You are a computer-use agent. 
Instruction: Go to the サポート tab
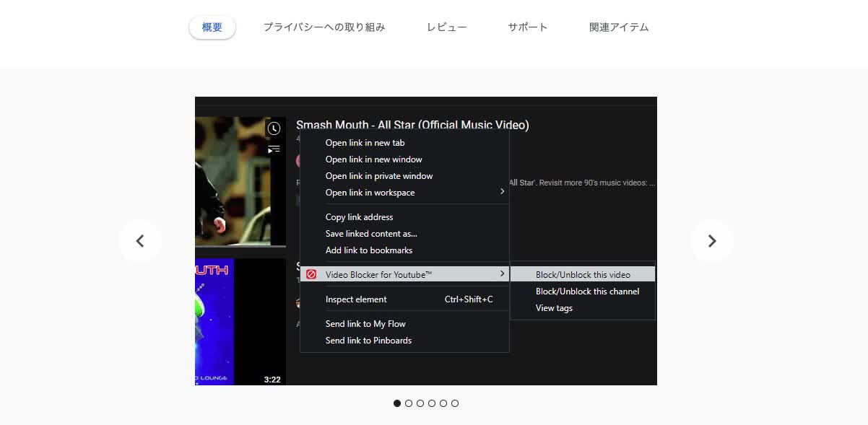tap(528, 27)
